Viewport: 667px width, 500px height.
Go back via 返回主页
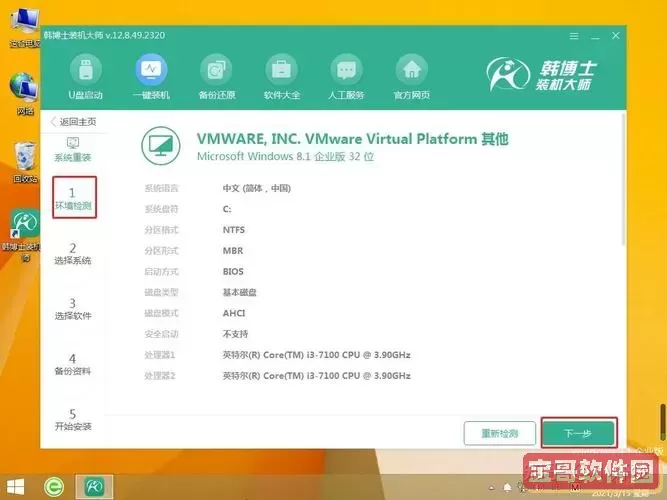pyautogui.click(x=73, y=122)
